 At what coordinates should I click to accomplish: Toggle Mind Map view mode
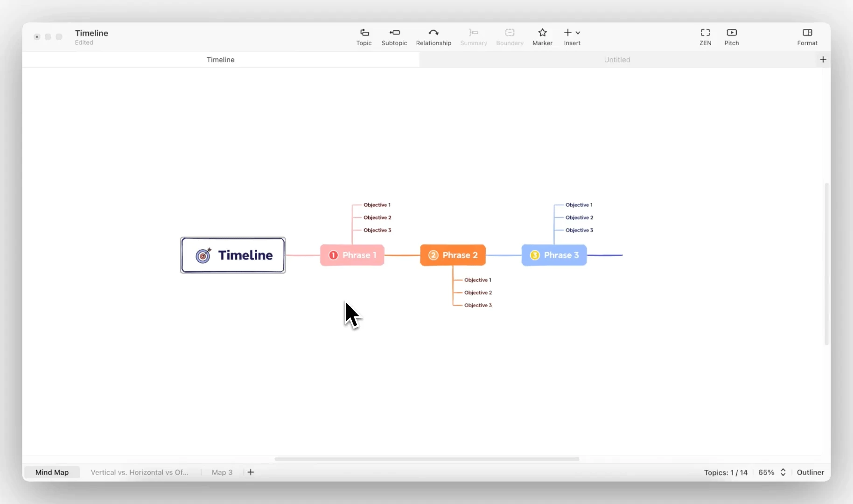click(52, 472)
